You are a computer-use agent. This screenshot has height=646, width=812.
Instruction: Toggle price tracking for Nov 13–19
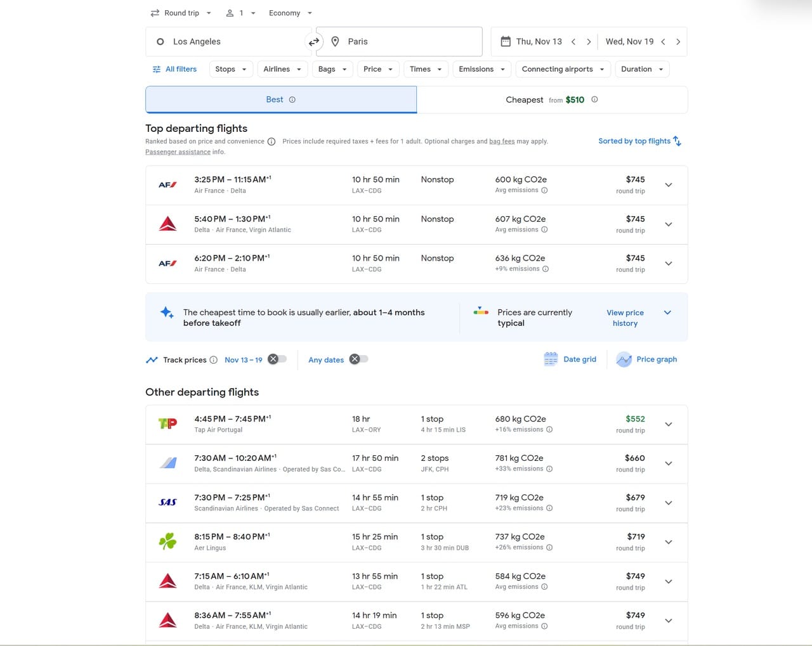[x=277, y=359]
